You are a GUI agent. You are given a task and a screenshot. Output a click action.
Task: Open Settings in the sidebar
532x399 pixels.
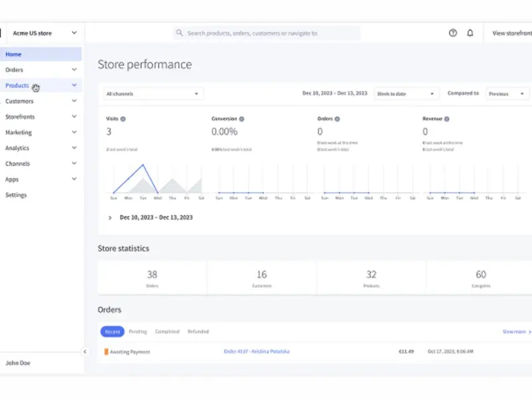click(16, 195)
